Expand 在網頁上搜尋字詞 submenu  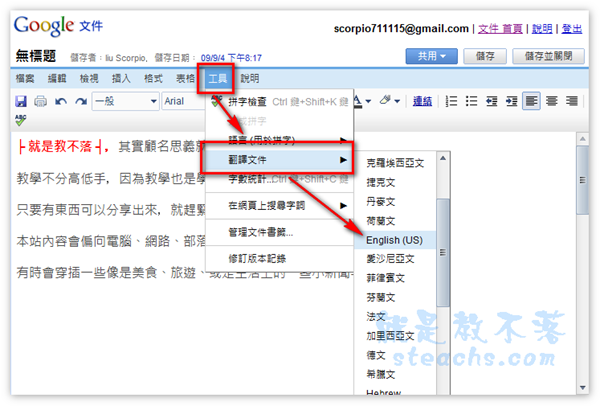click(279, 206)
